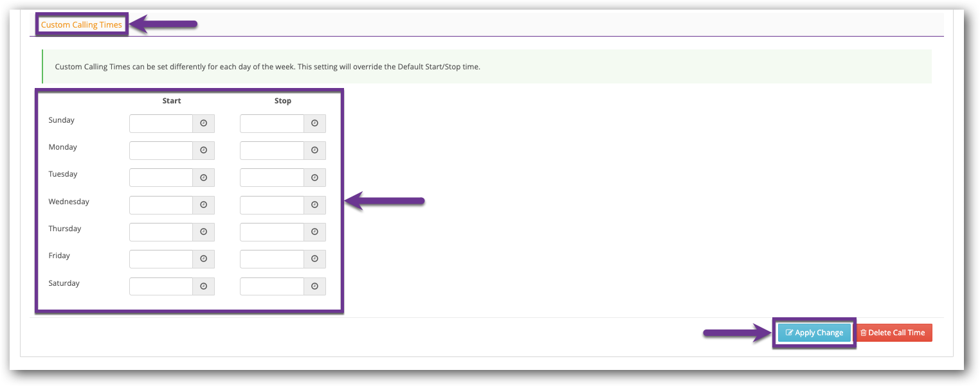Click the clock icon for Sunday Start

204,123
